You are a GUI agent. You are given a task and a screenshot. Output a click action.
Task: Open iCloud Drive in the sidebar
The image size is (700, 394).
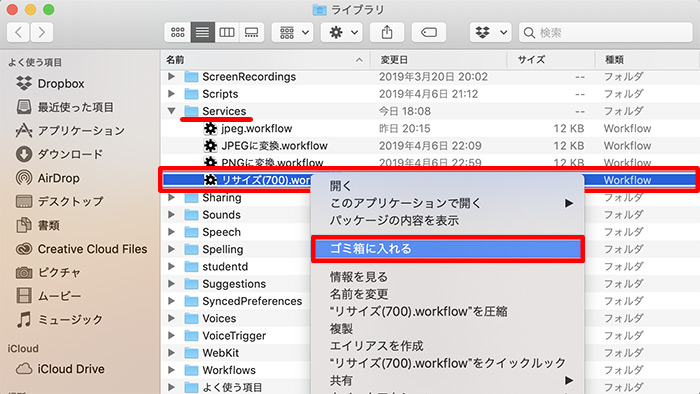[60, 369]
